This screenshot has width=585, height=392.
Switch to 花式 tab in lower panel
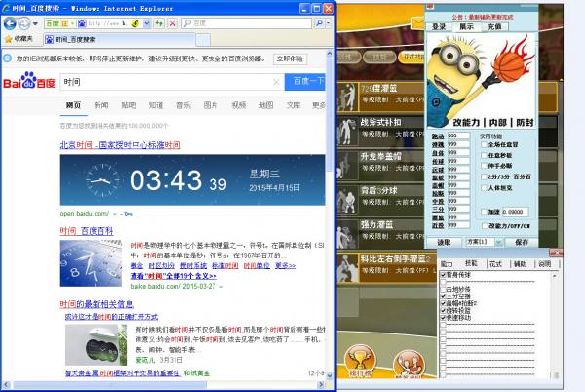tap(495, 264)
